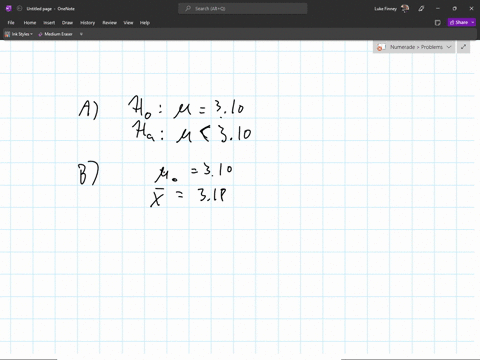Open the File menu
The image size is (480, 360).
[11, 23]
